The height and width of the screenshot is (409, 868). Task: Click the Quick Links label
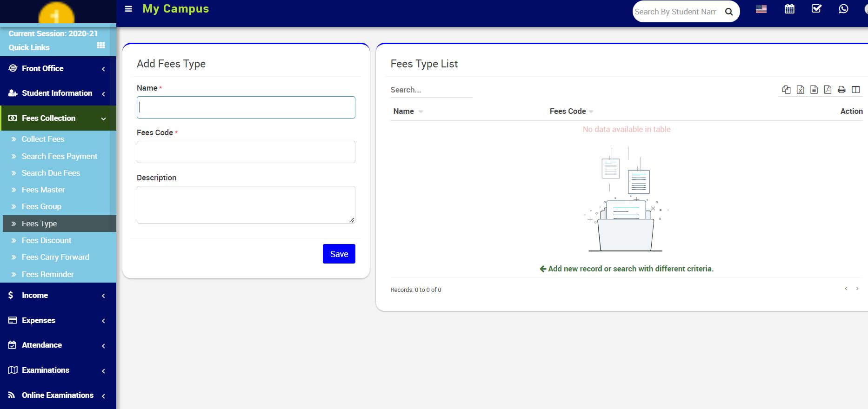point(29,47)
